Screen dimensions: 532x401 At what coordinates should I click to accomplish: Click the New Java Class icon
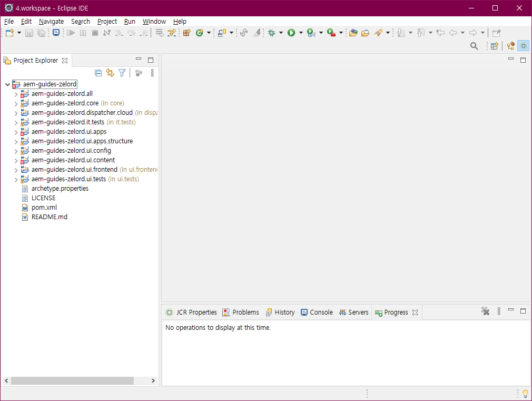pyautogui.click(x=200, y=33)
